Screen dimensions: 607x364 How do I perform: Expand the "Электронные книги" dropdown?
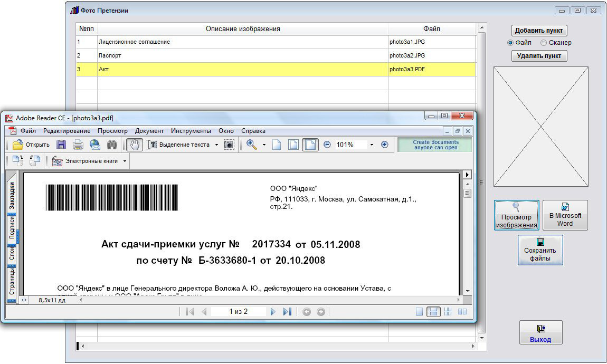click(125, 161)
